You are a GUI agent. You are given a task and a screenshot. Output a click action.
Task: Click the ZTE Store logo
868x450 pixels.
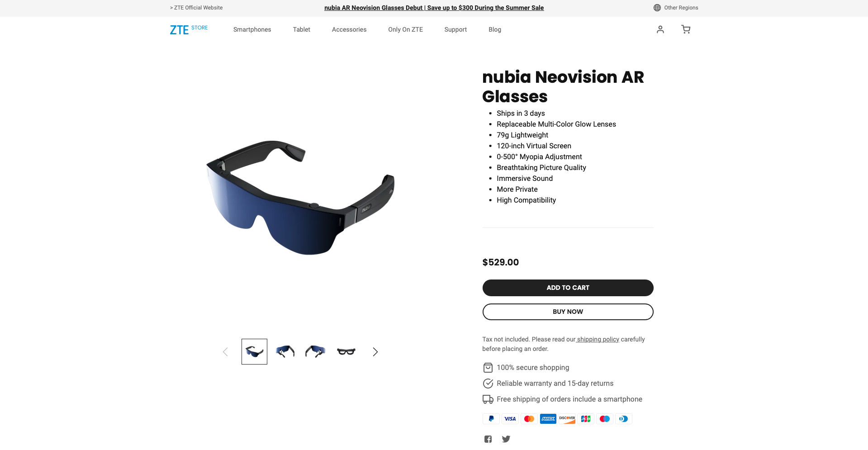[x=189, y=29]
